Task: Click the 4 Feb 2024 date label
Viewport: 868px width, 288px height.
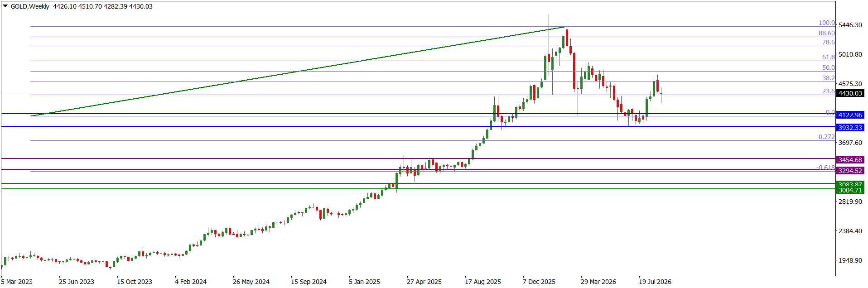Action: [191, 282]
